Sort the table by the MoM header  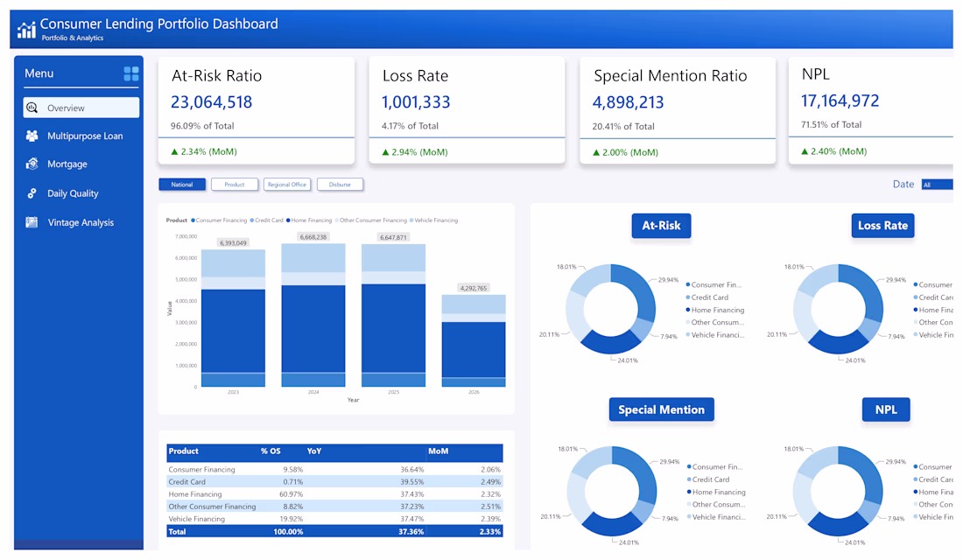click(x=438, y=451)
